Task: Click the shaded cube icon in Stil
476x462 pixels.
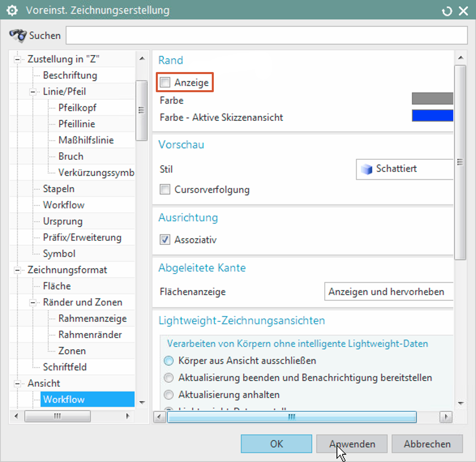Action: (x=367, y=169)
